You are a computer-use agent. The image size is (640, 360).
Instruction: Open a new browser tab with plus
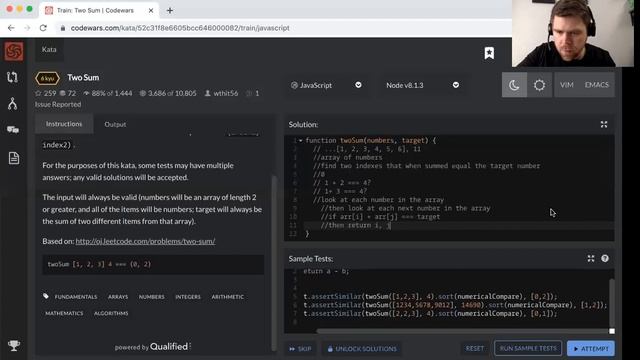[170, 11]
